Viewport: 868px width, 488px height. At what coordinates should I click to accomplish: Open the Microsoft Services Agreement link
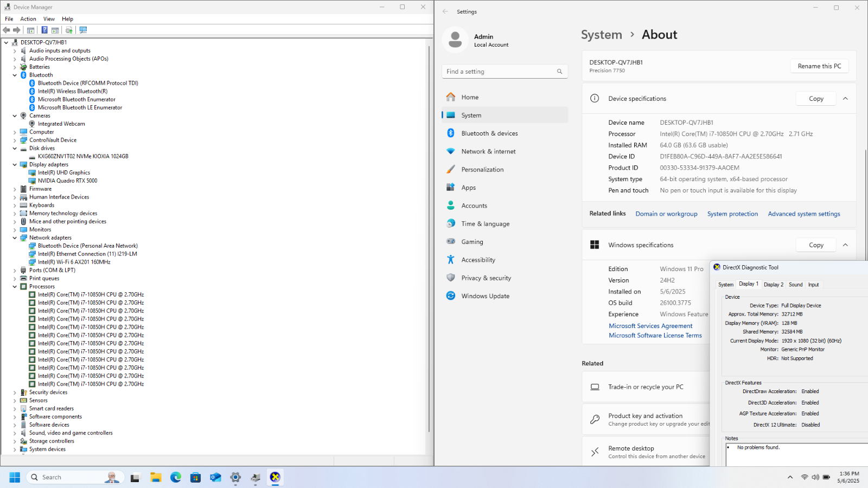[650, 326]
